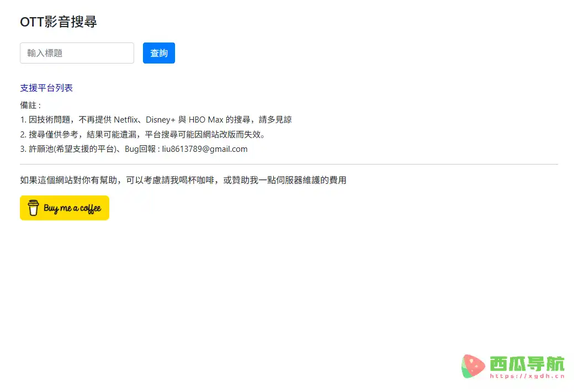The width and height of the screenshot is (578, 392).
Task: Click note 1 about Netflix, Disney+ and HBO Max
Action: point(156,119)
